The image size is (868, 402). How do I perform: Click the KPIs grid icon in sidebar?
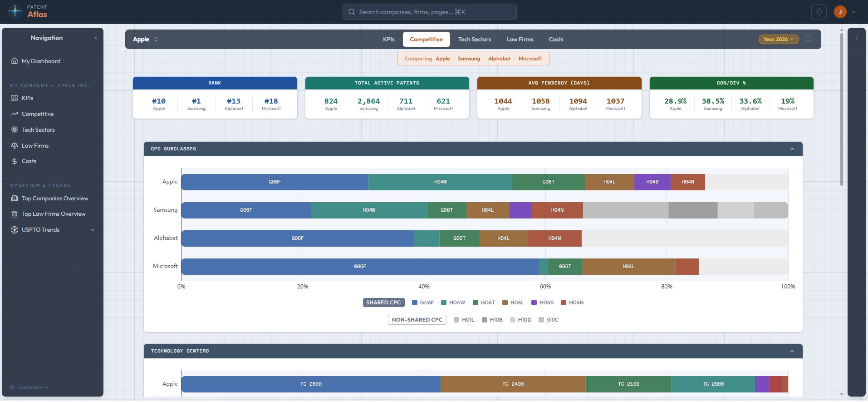coord(15,98)
